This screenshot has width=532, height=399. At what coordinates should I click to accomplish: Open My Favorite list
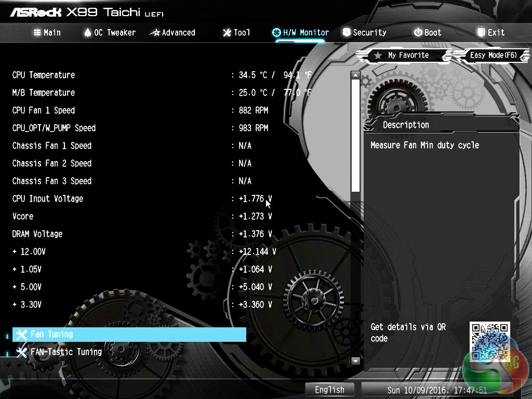(404, 55)
